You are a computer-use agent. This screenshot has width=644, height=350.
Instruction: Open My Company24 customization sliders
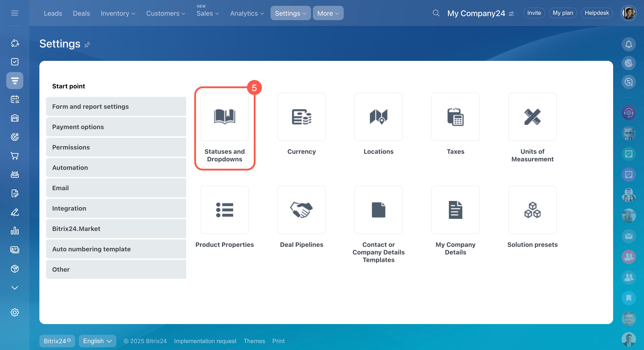(x=512, y=13)
